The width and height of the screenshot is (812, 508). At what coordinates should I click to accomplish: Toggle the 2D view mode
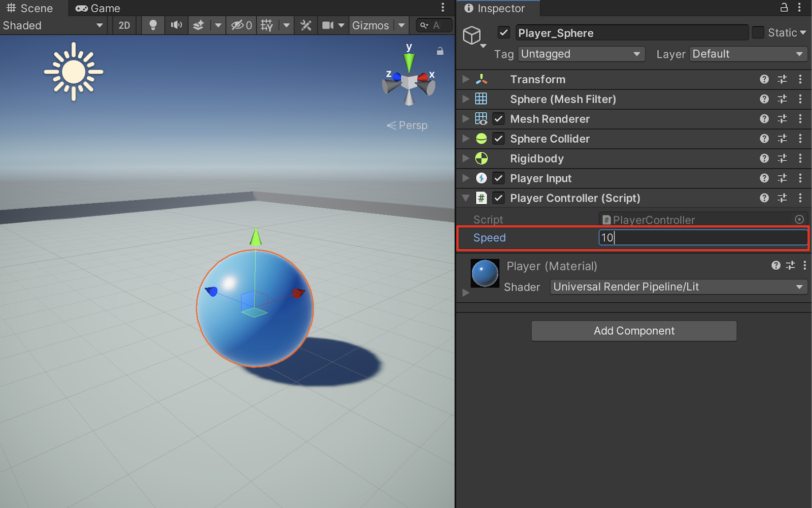point(124,25)
